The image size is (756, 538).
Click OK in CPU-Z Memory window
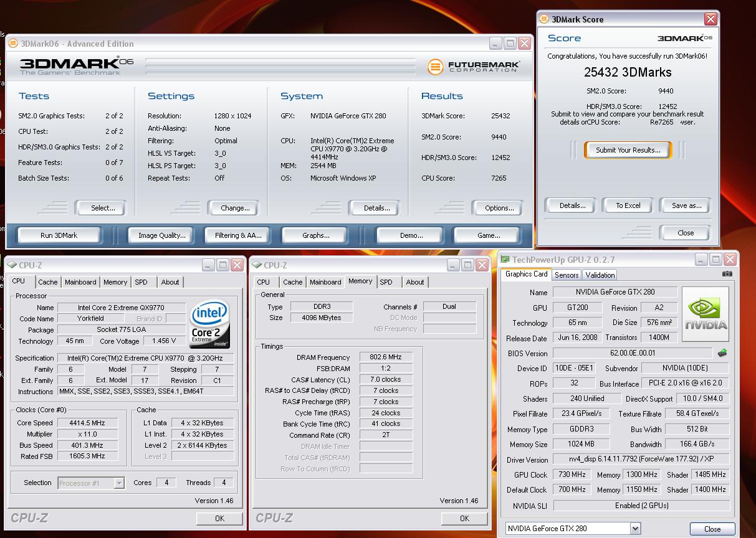tap(464, 518)
